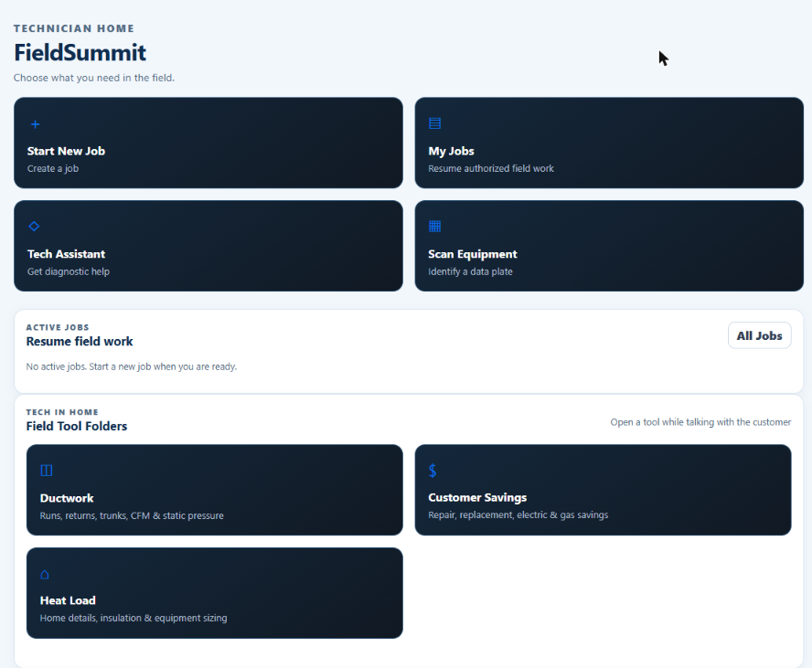The image size is (812, 668).
Task: Click the list icon above My Jobs
Action: click(435, 123)
